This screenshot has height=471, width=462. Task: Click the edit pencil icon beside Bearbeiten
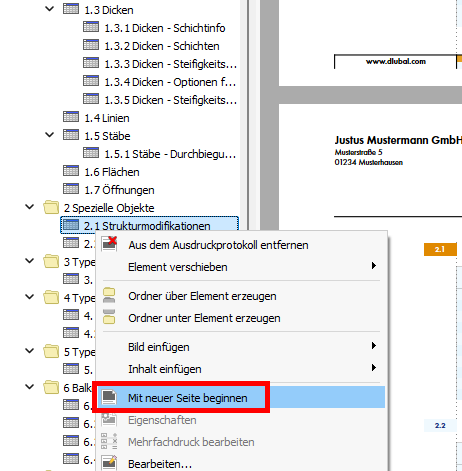tap(109, 462)
